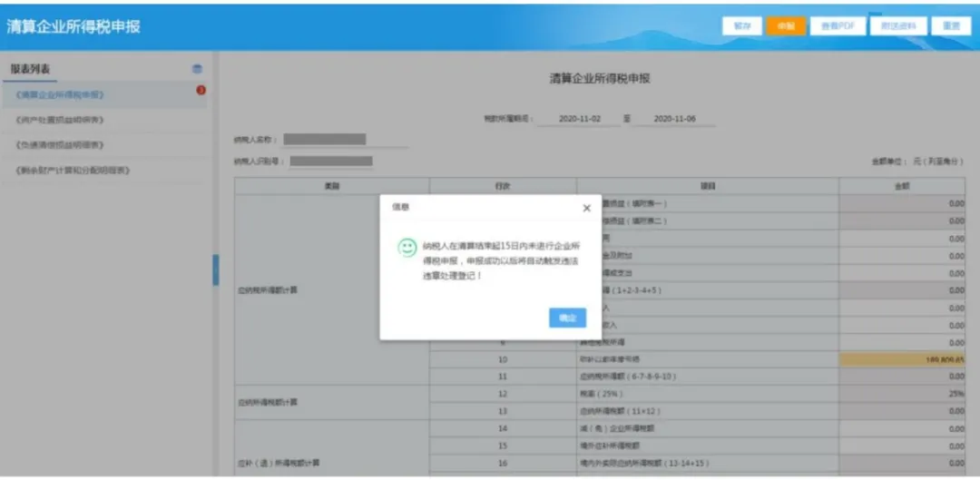Click the page header title 清算企业所得税申报
The height and width of the screenshot is (480, 980).
[x=73, y=27]
